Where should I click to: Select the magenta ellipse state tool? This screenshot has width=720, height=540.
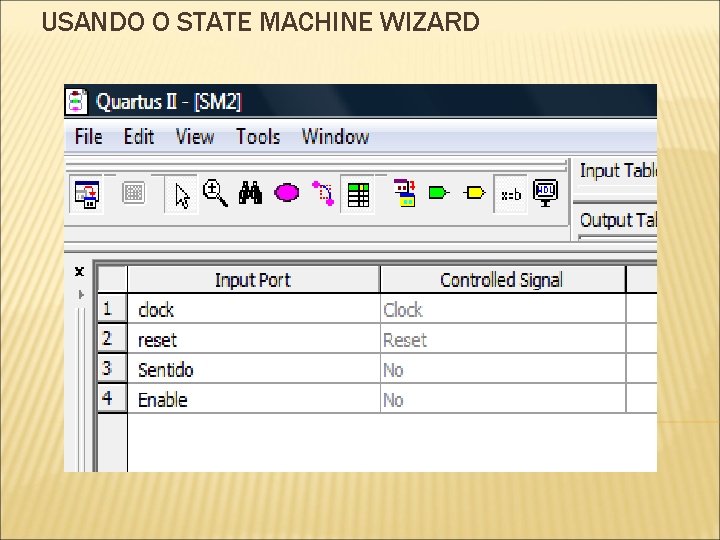287,192
